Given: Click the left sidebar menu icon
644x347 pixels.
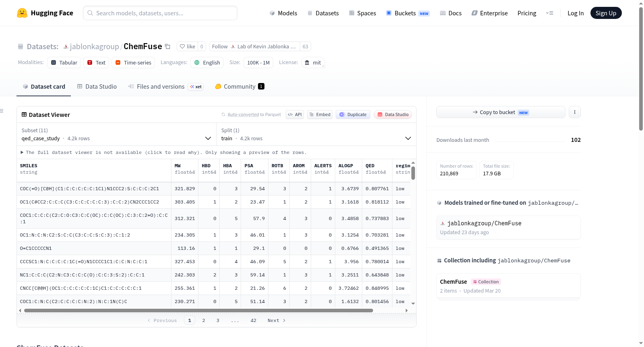Looking at the screenshot, I should [2, 111].
